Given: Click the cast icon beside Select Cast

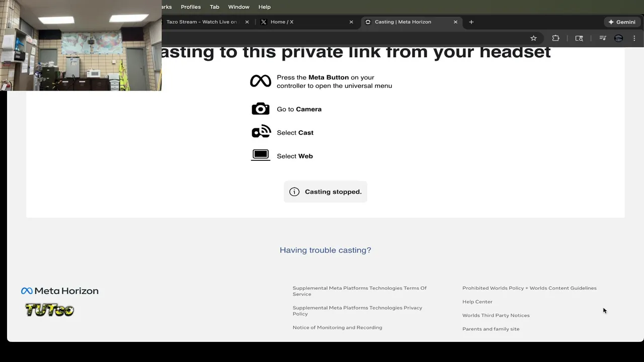Looking at the screenshot, I should (x=261, y=132).
